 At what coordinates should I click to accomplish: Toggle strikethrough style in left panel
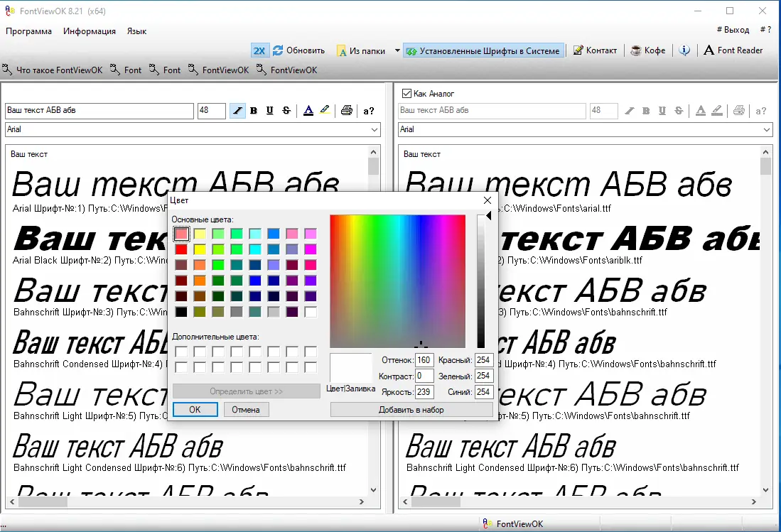click(286, 111)
